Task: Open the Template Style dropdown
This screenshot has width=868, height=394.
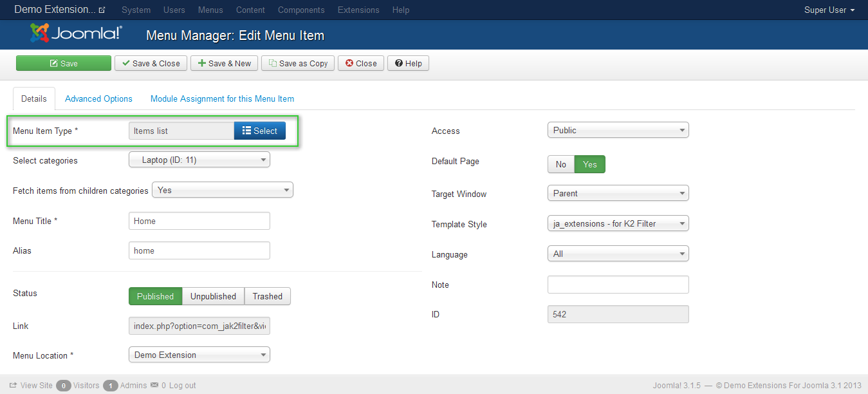Action: 618,224
